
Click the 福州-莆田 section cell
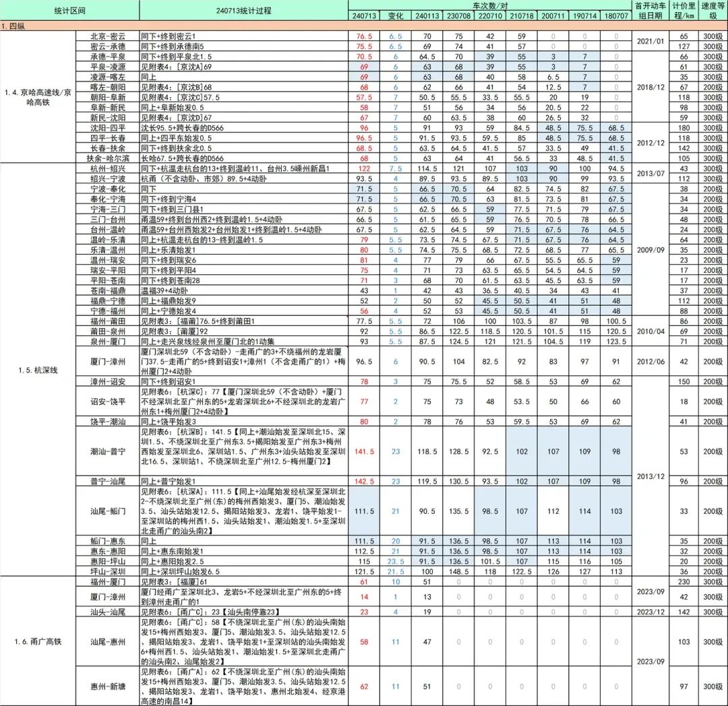(x=108, y=321)
